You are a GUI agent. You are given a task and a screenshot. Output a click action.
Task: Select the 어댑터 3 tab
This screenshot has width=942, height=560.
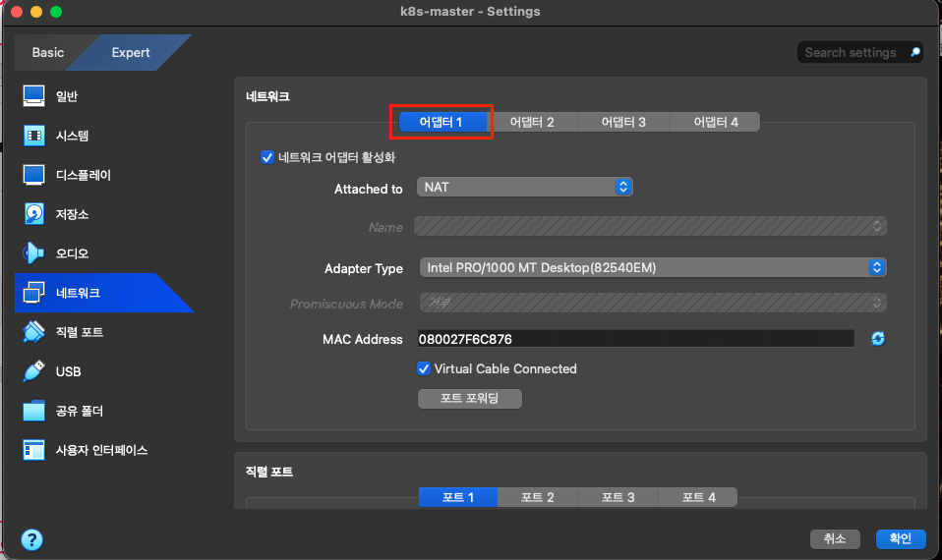tap(623, 122)
